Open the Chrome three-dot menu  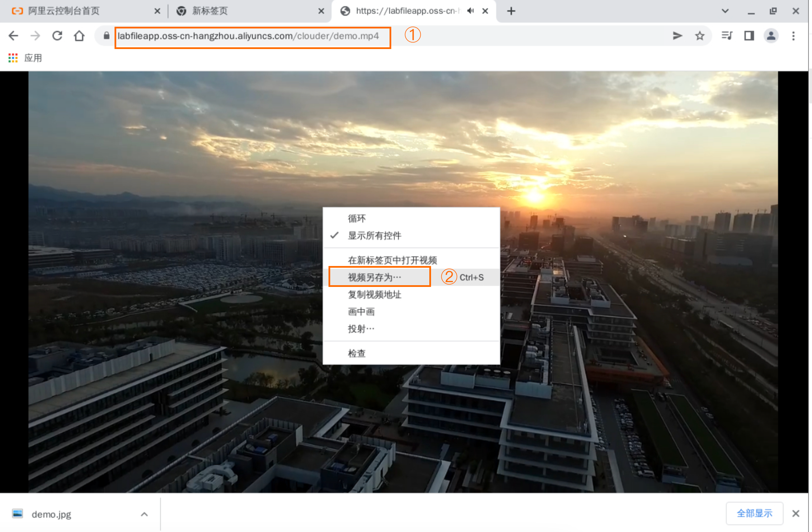click(x=793, y=36)
